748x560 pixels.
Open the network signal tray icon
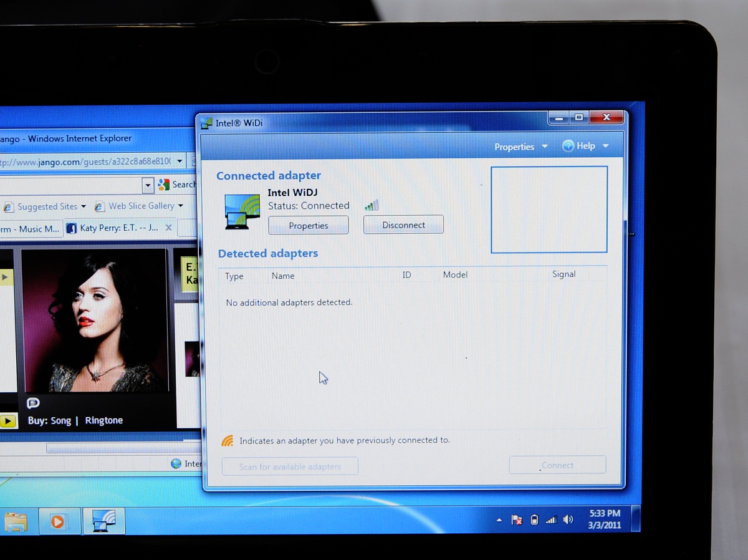[551, 519]
